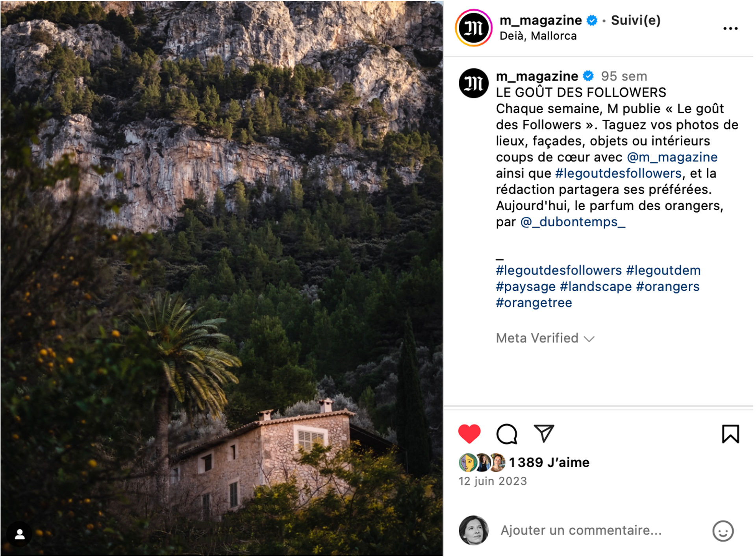Toggle the Suivi(e) following status
The image size is (756, 557).
636,20
